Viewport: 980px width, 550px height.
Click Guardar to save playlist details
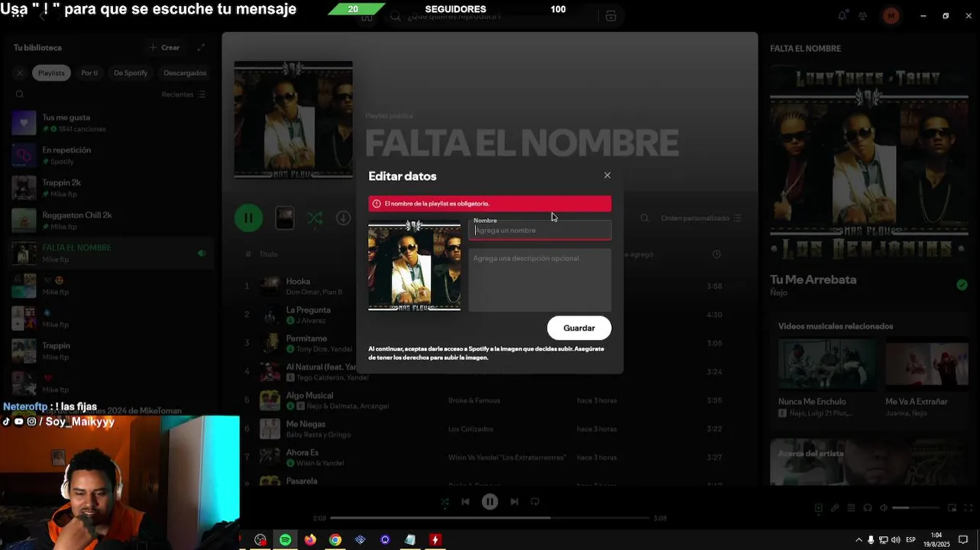[x=579, y=328]
